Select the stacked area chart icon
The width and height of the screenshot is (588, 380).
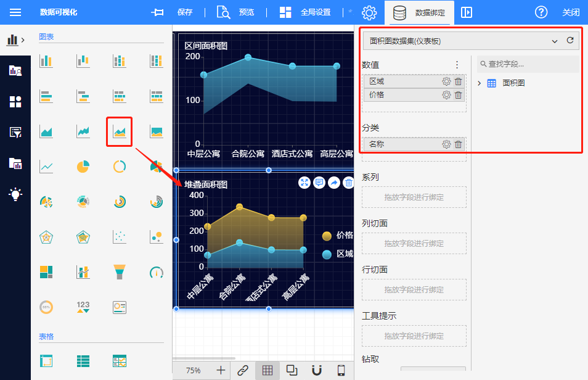(120, 131)
